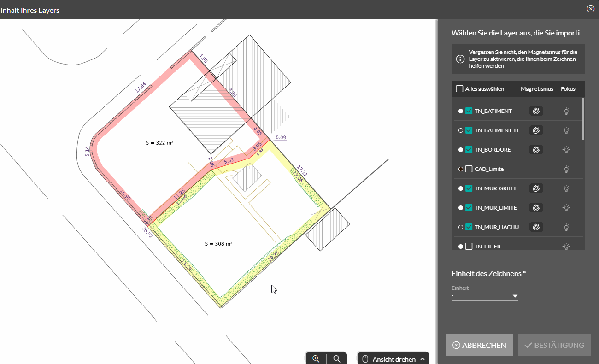The height and width of the screenshot is (364, 599).
Task: Click the layer list scrollbar
Action: (583, 118)
